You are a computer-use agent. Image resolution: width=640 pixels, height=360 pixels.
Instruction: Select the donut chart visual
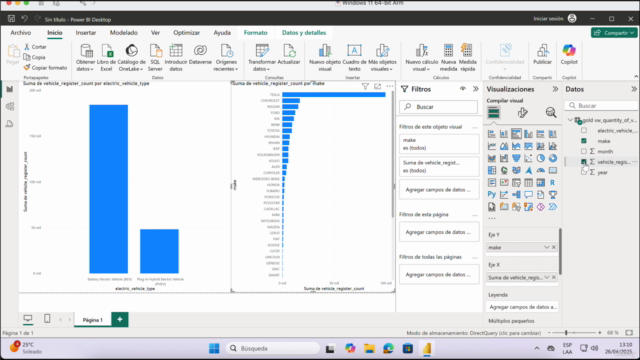553,158
